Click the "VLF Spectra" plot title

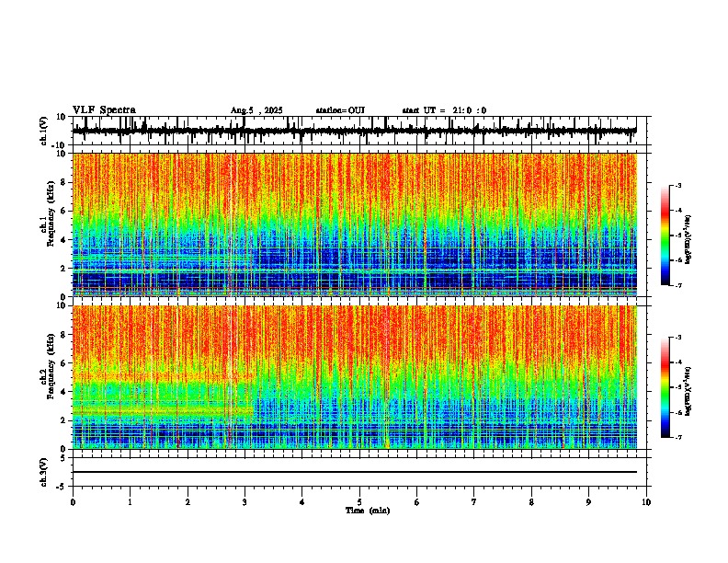(x=104, y=110)
